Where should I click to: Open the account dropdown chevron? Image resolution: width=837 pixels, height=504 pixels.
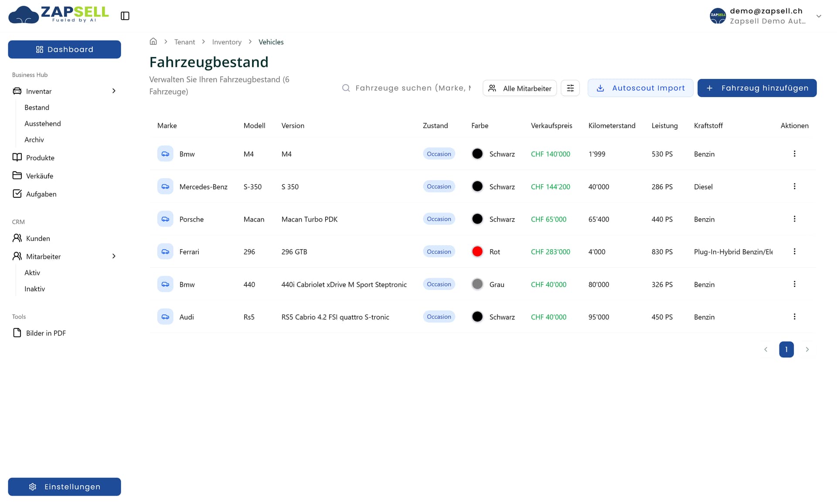(x=819, y=16)
